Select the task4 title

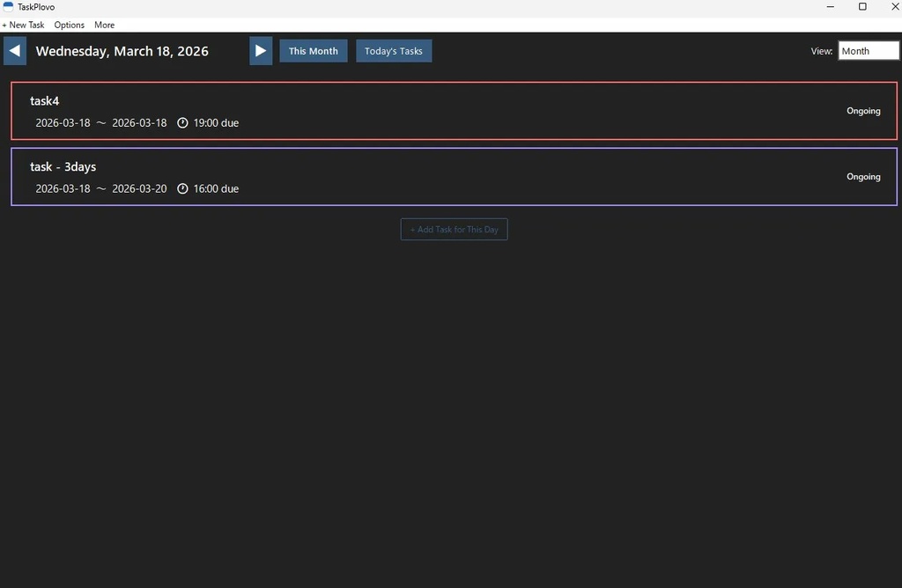coord(44,100)
